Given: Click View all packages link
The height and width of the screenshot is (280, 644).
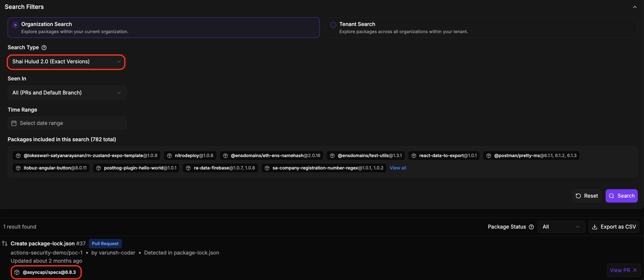Looking at the screenshot, I should point(398,168).
